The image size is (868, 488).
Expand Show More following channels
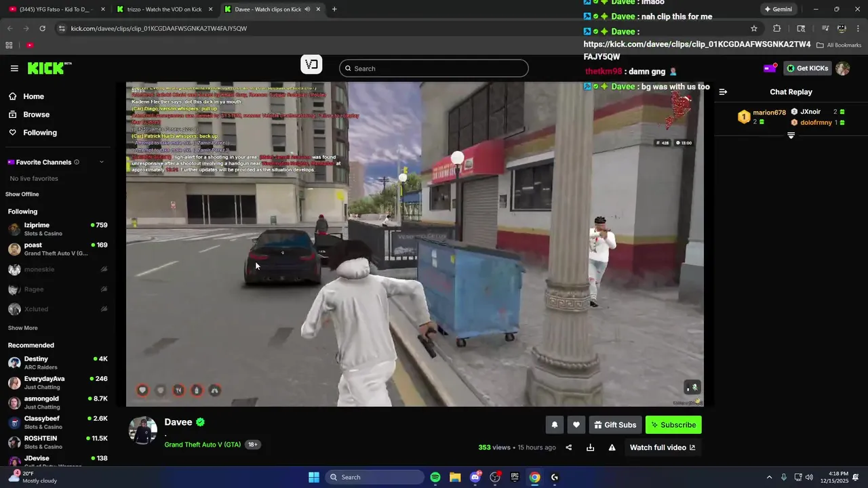[x=23, y=328]
